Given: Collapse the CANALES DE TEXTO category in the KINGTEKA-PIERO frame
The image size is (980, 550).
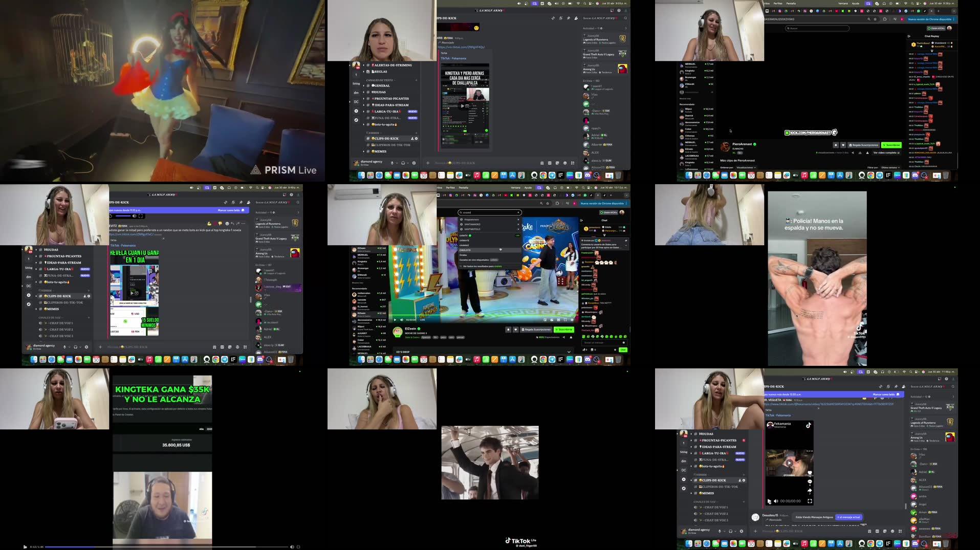Looking at the screenshot, I should point(380,80).
